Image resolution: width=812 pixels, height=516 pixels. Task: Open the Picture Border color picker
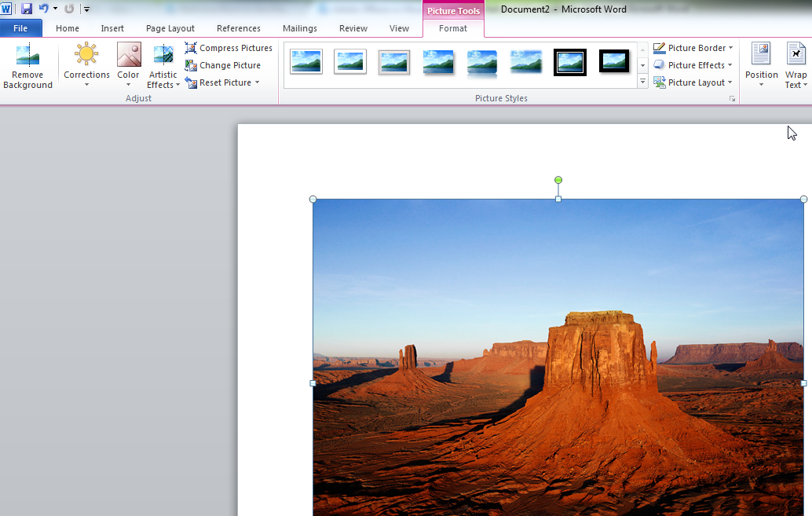729,47
